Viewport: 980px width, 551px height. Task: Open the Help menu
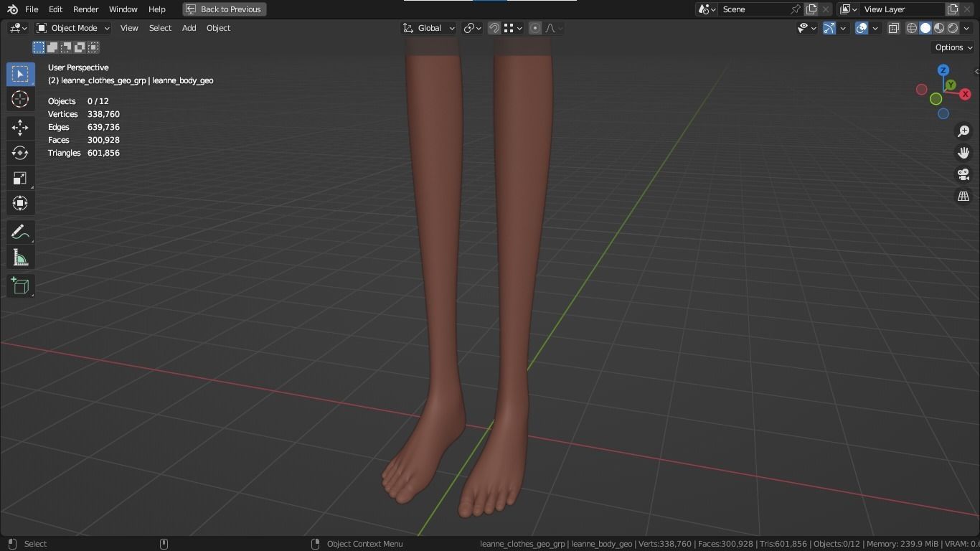156,9
